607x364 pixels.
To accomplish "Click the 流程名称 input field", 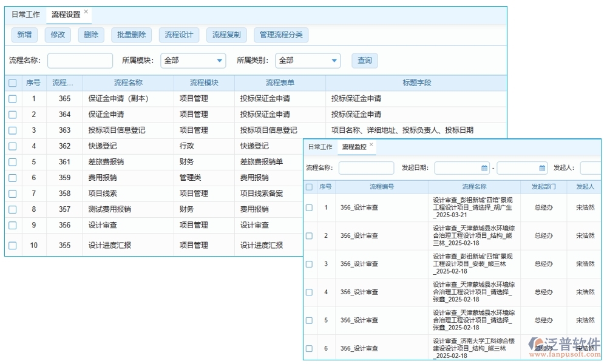I will 80,61.
